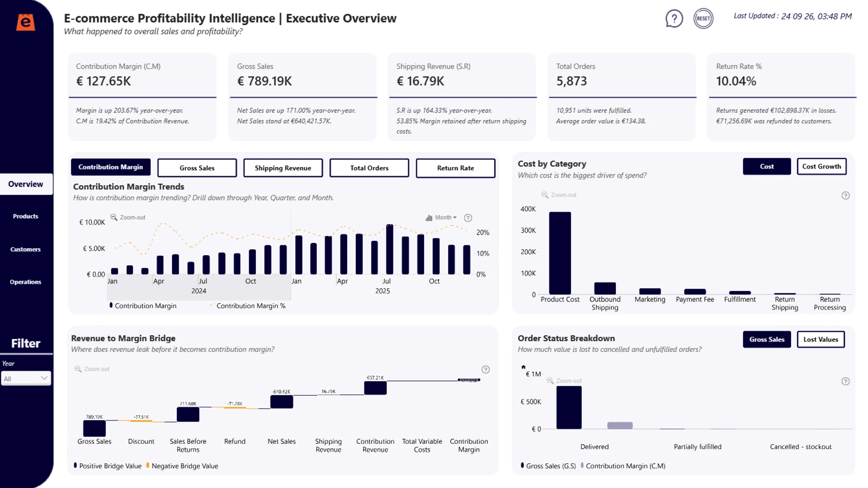Navigate to the Products page
This screenshot has height=488, width=868.
[26, 216]
